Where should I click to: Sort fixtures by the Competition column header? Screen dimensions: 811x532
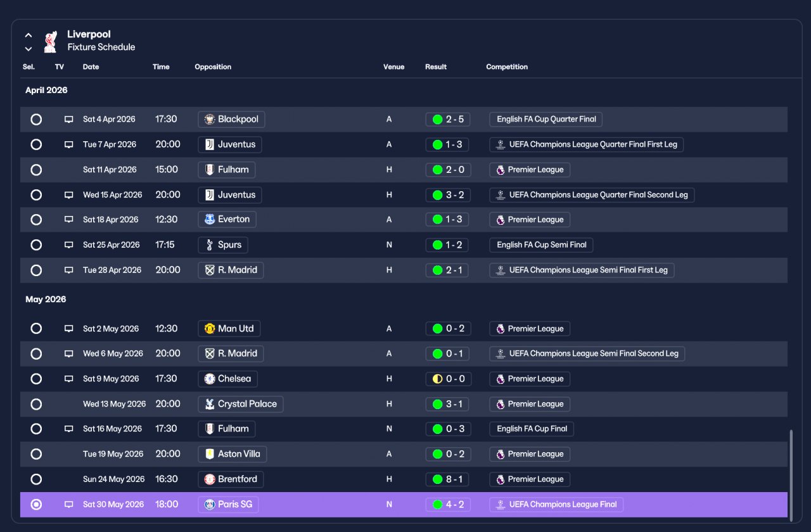pos(507,67)
